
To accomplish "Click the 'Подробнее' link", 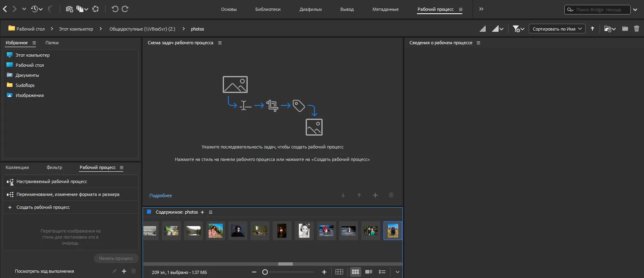I will (x=160, y=196).
